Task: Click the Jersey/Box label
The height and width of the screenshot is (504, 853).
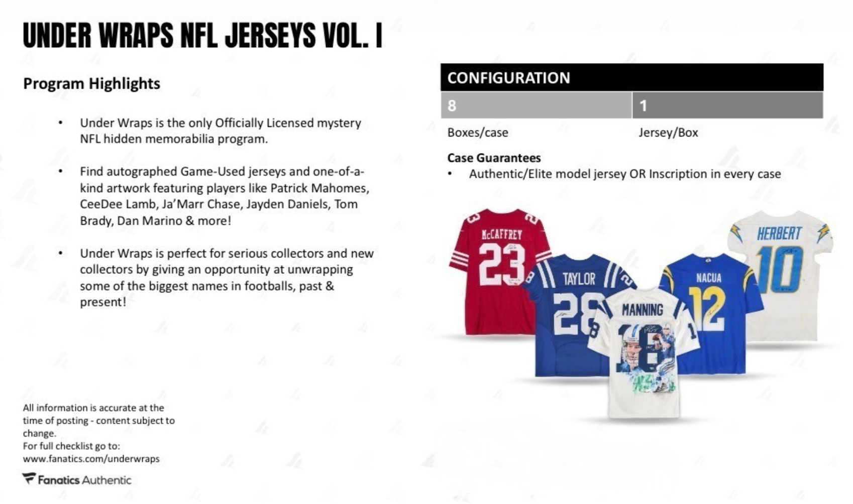Action: click(x=668, y=133)
